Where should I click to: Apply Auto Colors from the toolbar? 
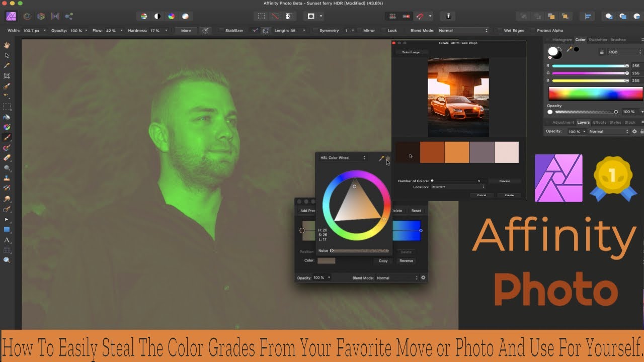[x=172, y=16]
